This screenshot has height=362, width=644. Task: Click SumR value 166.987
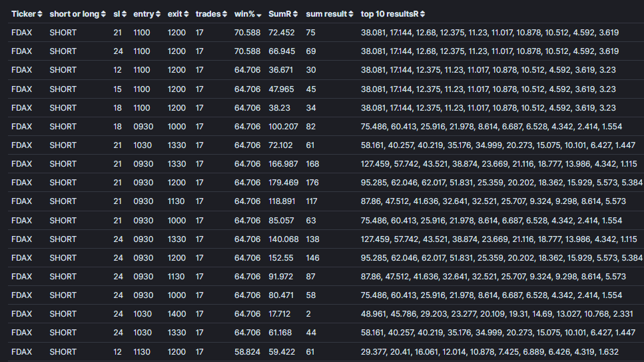[283, 164]
